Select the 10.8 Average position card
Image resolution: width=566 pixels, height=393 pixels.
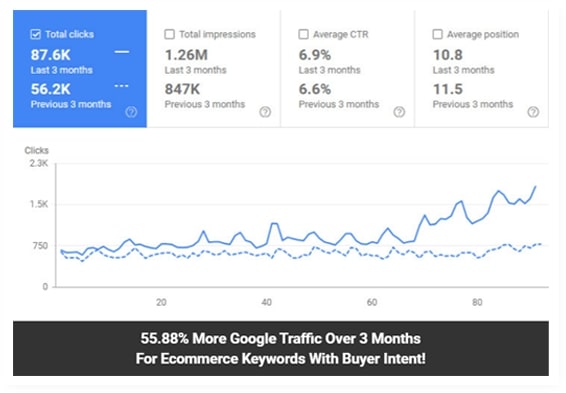click(x=482, y=69)
